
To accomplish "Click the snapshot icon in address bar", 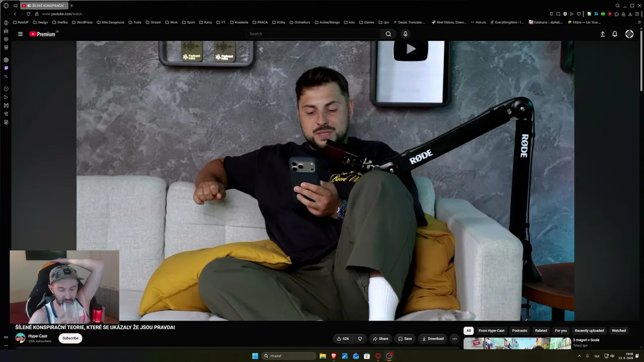I will pos(558,14).
